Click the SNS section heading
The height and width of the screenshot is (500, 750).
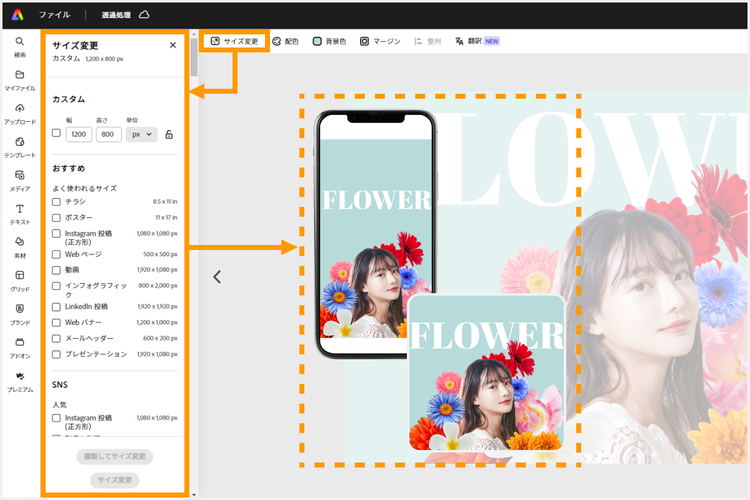point(60,385)
